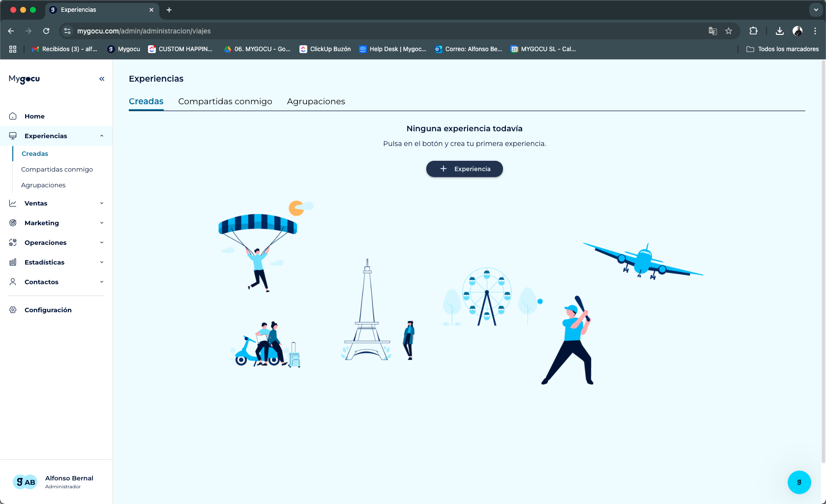This screenshot has width=826, height=504.
Task: Click the Home house icon
Action: click(x=13, y=116)
